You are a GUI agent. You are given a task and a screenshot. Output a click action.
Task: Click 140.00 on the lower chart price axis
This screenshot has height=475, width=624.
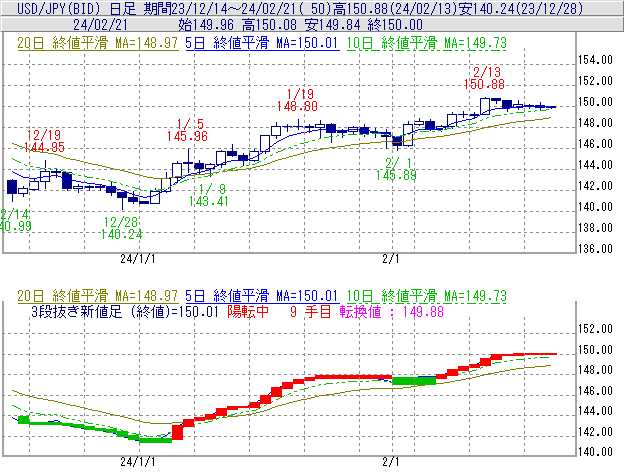pyautogui.click(x=595, y=452)
